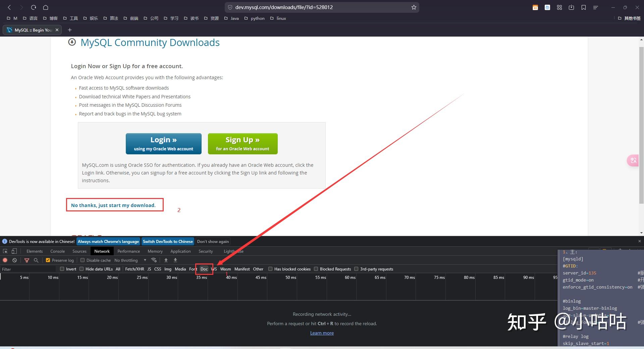Open the Java bookmarks folder
The width and height of the screenshot is (644, 349).
point(231,18)
